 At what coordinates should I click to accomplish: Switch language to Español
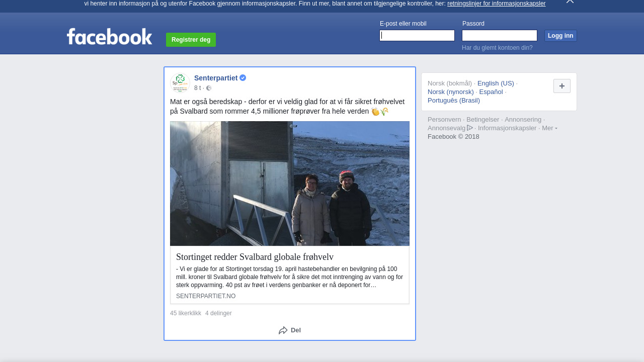coord(491,92)
